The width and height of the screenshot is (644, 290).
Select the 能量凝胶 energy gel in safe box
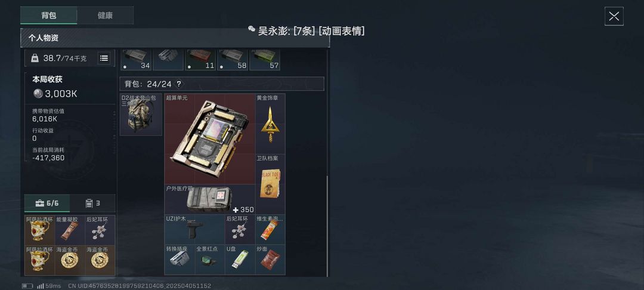[x=70, y=230]
